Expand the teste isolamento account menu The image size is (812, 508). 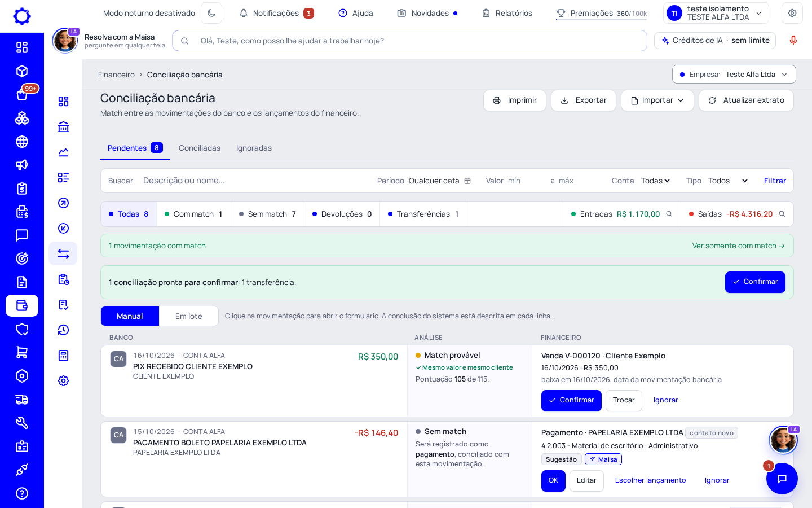(716, 13)
